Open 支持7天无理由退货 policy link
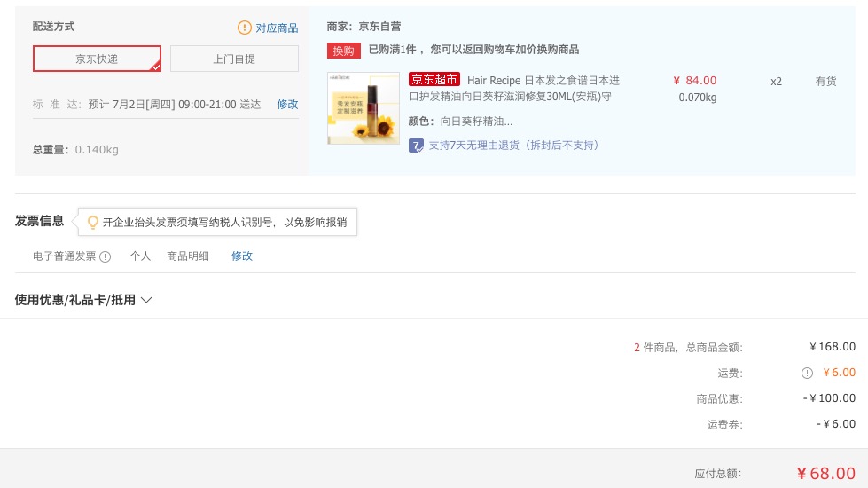 click(x=513, y=146)
